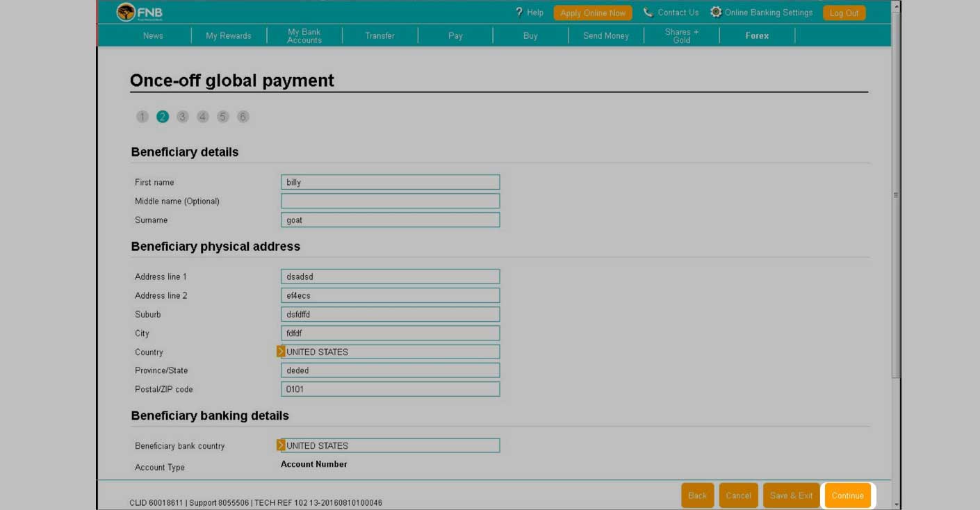Open the News menu
The width and height of the screenshot is (980, 510).
153,35
